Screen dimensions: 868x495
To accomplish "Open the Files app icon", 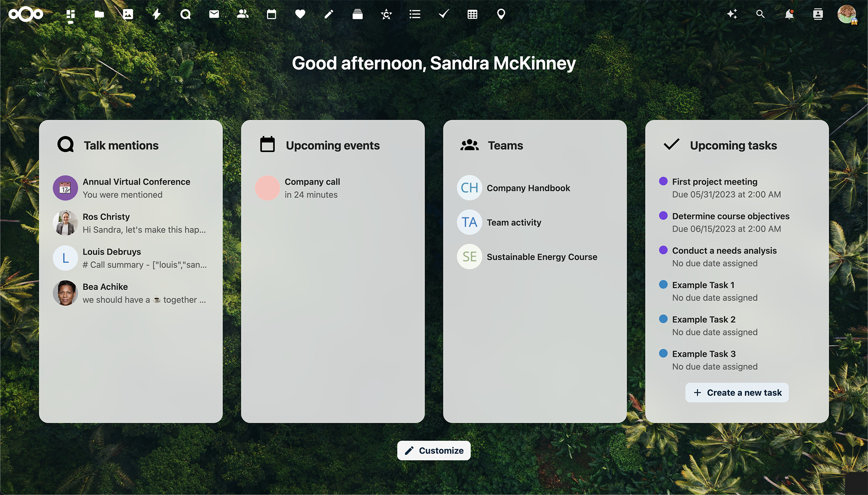I will click(99, 13).
